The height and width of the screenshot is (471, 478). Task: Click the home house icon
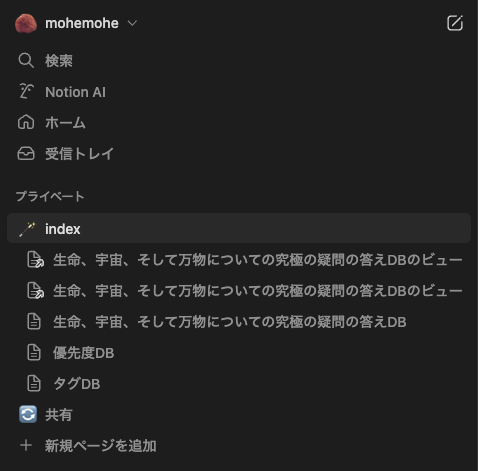pyautogui.click(x=26, y=122)
